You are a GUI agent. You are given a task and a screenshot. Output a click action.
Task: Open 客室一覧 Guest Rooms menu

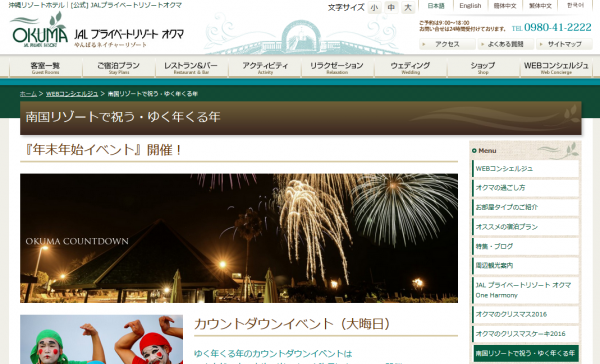pos(46,67)
